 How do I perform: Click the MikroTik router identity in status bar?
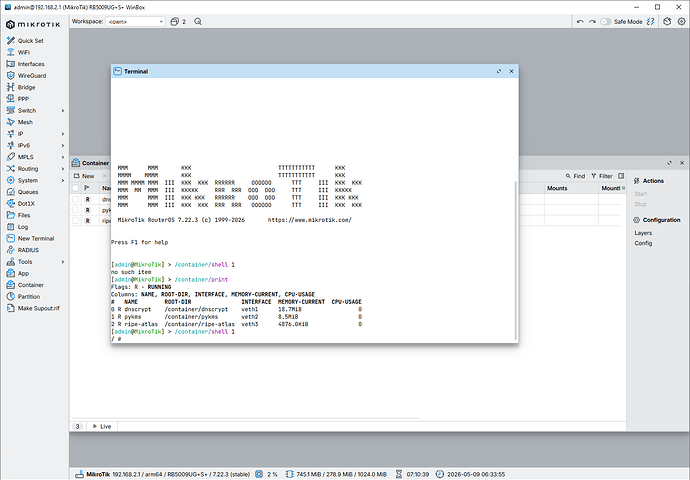click(162, 474)
